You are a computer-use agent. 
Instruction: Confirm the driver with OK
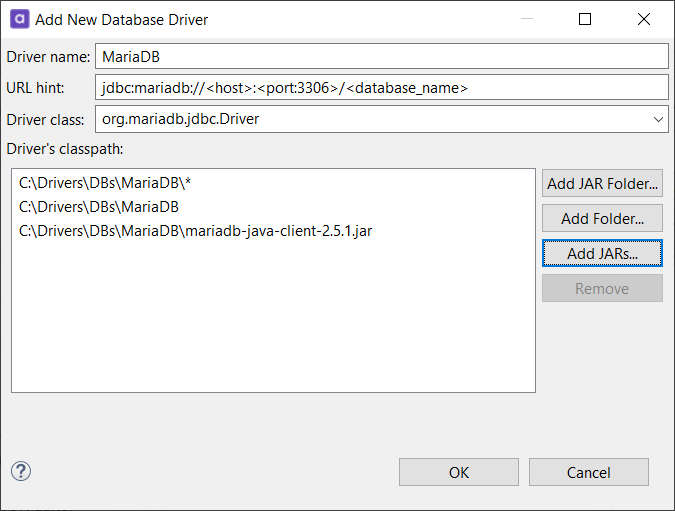pos(458,472)
